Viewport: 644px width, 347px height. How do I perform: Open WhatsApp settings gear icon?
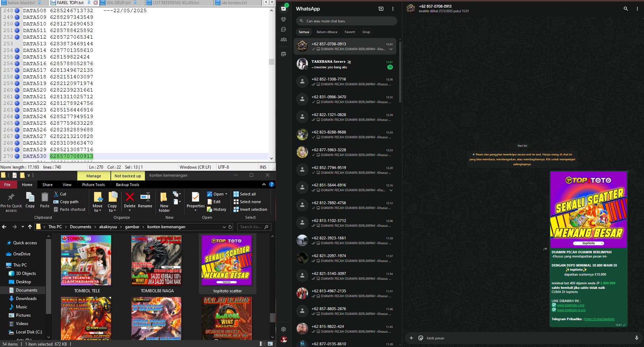(x=284, y=329)
